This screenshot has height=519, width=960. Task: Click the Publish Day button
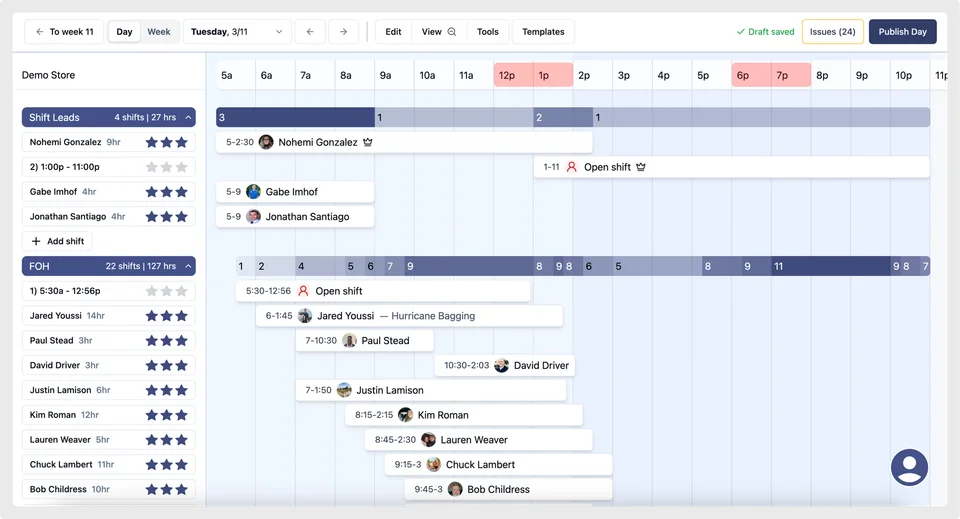pyautogui.click(x=902, y=32)
